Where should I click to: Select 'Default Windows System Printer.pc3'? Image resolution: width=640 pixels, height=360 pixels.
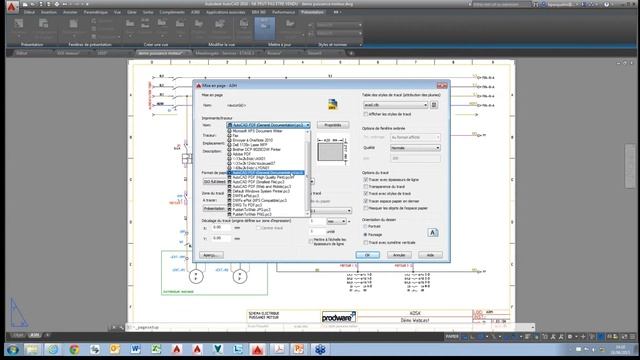[261, 191]
